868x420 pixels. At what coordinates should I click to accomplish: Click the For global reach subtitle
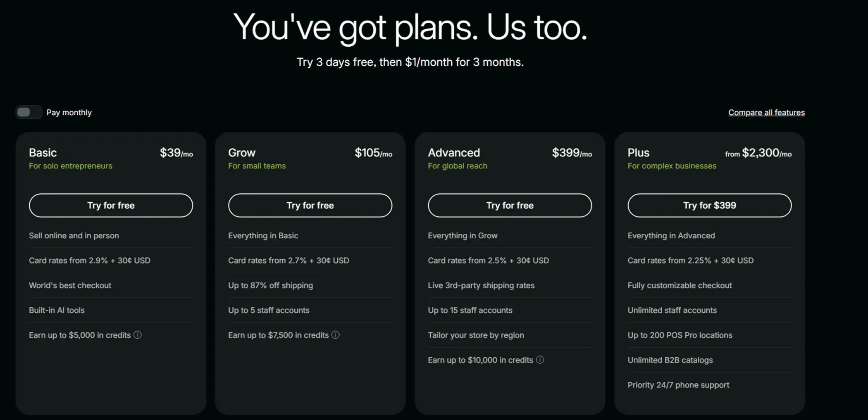click(457, 166)
